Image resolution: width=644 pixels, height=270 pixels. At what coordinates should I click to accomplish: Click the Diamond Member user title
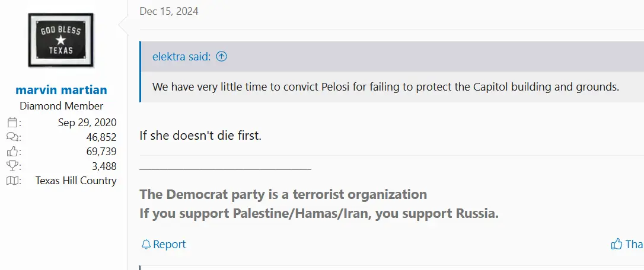coord(61,106)
